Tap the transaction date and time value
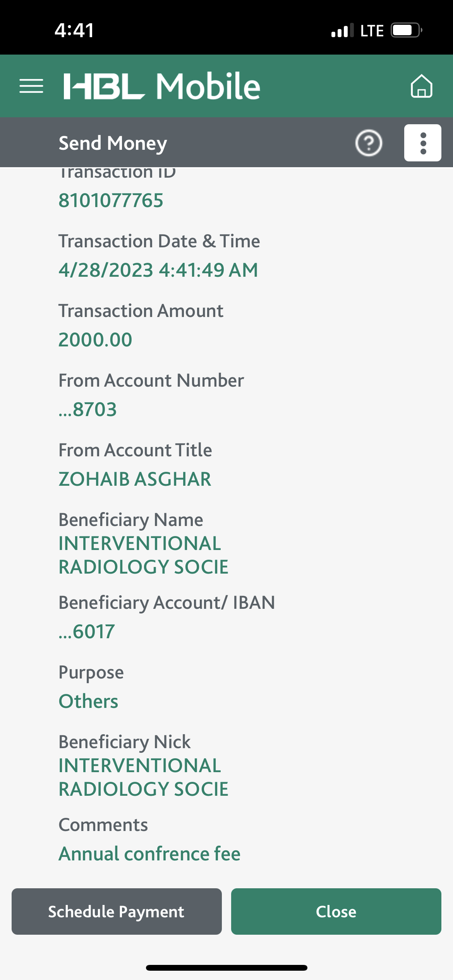The width and height of the screenshot is (453, 980). pos(158,270)
